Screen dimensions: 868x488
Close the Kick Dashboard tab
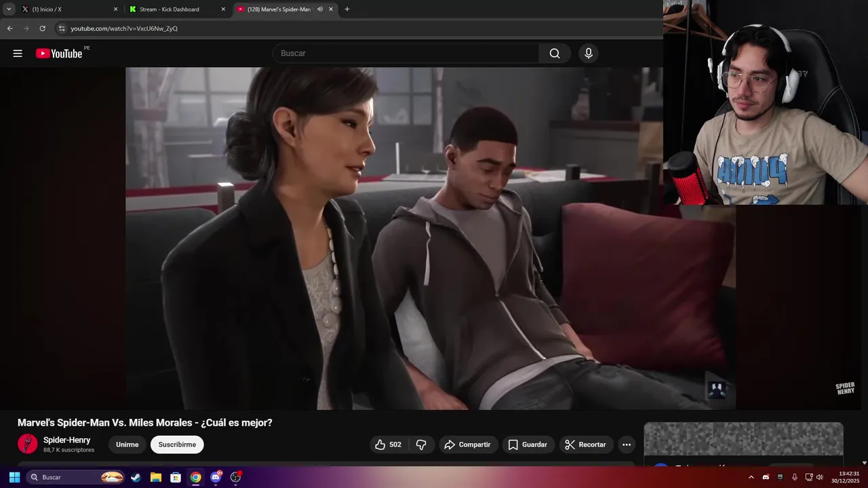(223, 9)
